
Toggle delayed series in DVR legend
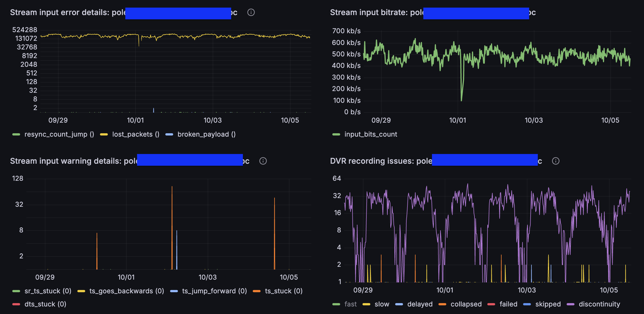click(419, 304)
